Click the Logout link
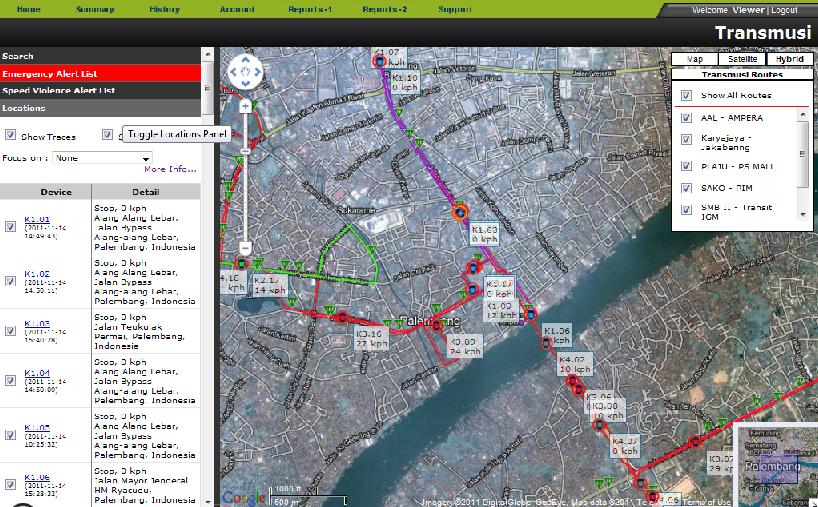 [784, 9]
